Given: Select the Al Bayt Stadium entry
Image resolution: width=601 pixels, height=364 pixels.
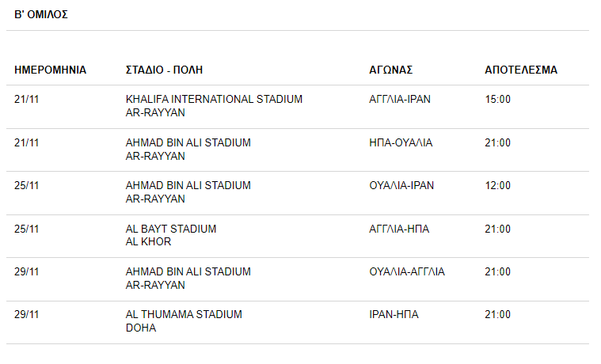Looking at the screenshot, I should (x=171, y=229).
